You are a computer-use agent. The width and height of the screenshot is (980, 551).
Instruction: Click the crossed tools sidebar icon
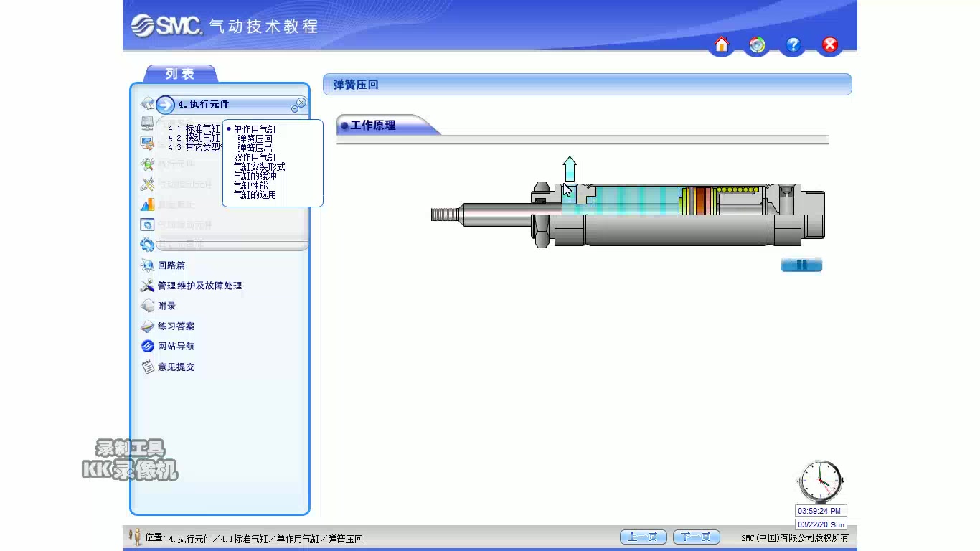click(147, 184)
